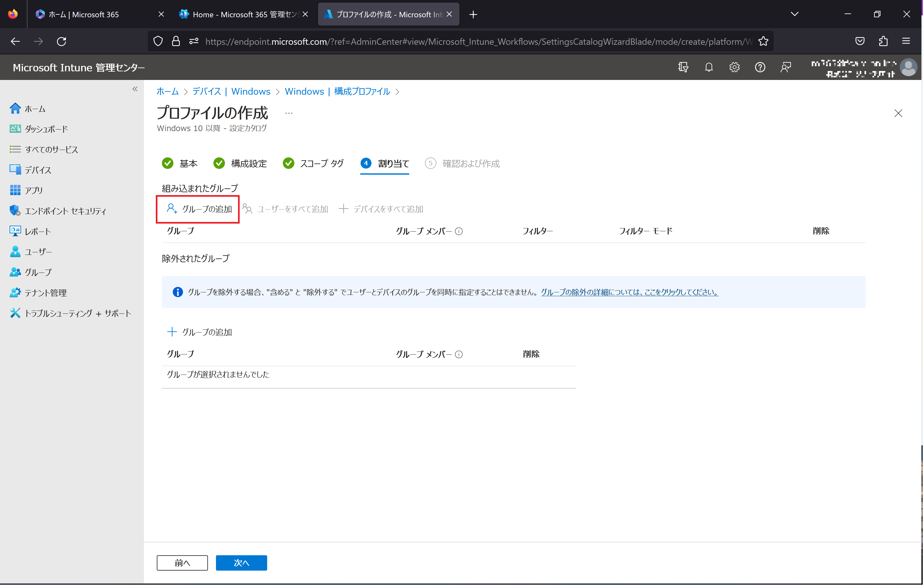The height and width of the screenshot is (585, 924).
Task: Show info for included グループ メンバー column
Action: 459,232
